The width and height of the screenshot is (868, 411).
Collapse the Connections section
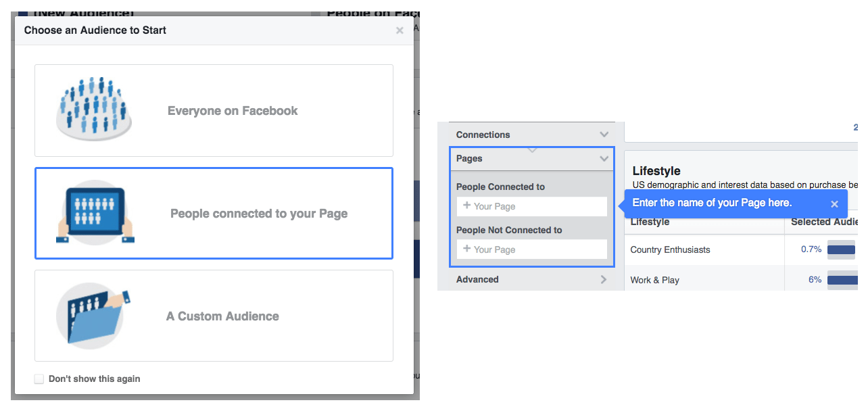coord(604,135)
